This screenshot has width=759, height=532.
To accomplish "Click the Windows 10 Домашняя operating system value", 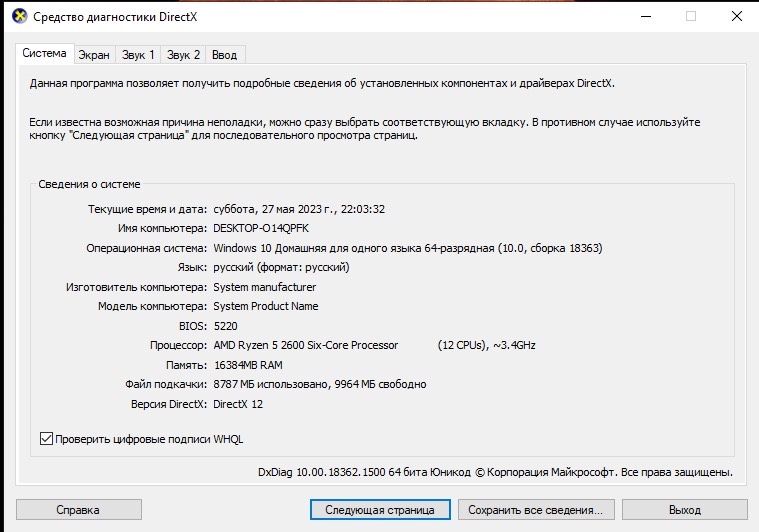I will click(x=408, y=248).
